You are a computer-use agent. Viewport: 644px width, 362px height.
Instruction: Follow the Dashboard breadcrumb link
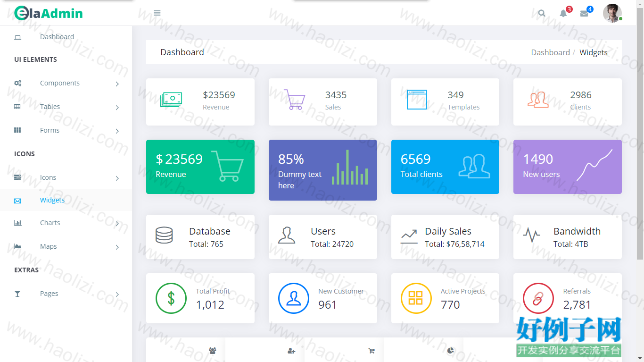click(550, 52)
